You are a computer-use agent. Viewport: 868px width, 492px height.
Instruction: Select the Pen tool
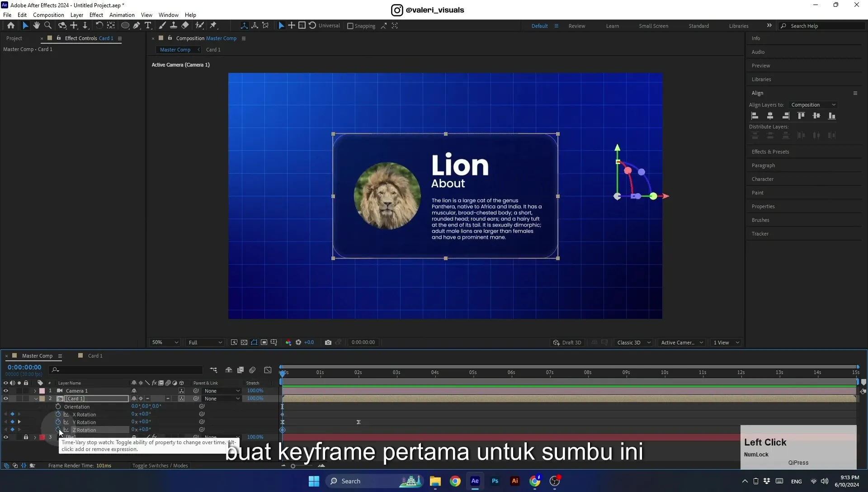(x=137, y=26)
